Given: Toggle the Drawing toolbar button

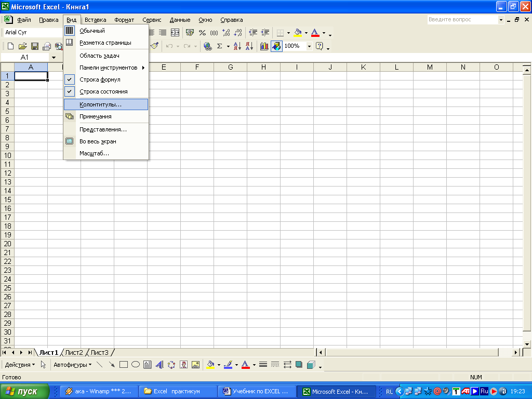Looking at the screenshot, I should [276, 46].
